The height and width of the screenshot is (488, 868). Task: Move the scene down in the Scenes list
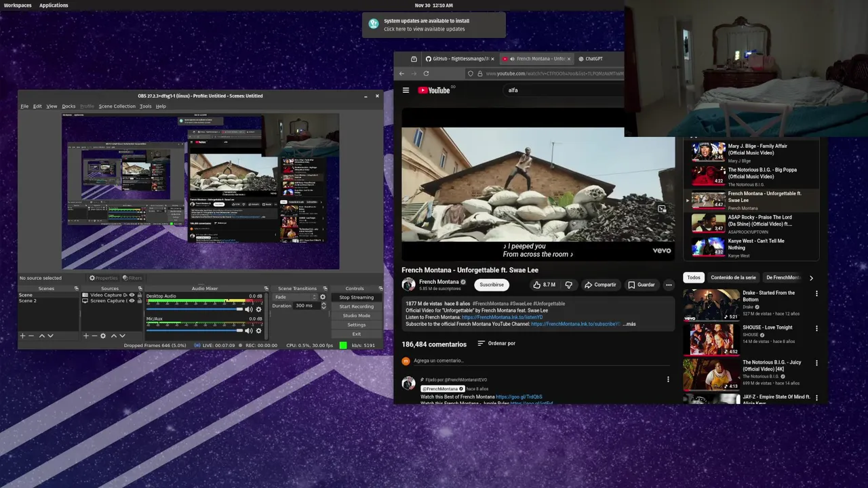50,335
